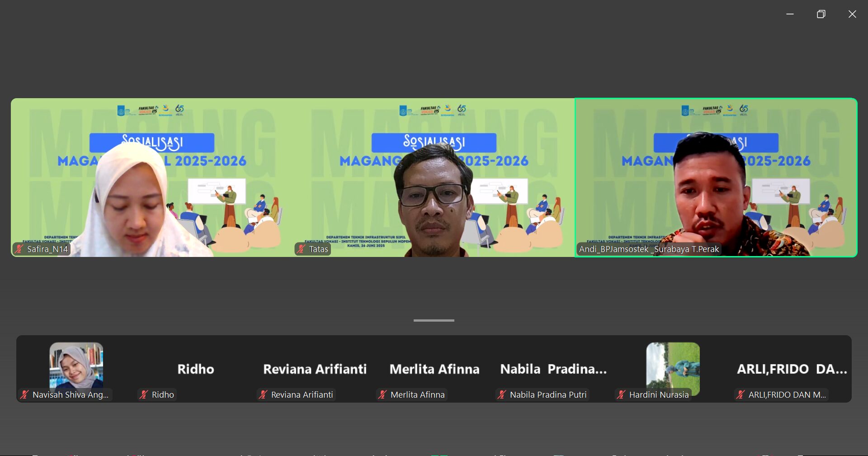Click Reviana Arifianti's muted microphone icon
This screenshot has width=868, height=456.
pos(263,394)
